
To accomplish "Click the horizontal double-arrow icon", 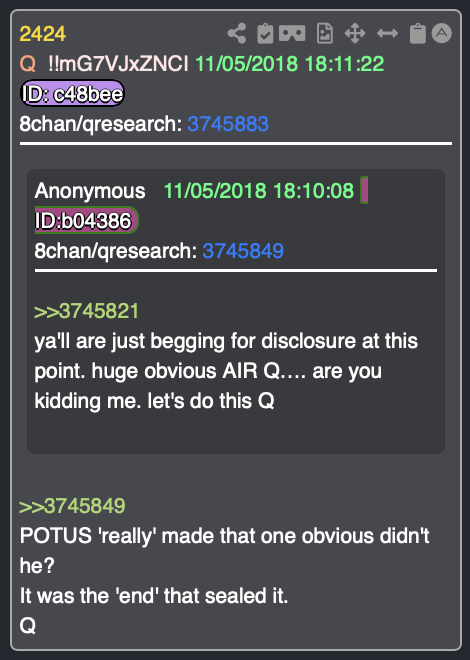I will coord(388,33).
